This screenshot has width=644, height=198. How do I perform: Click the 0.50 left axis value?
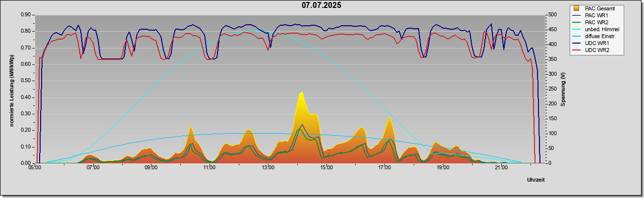click(26, 81)
